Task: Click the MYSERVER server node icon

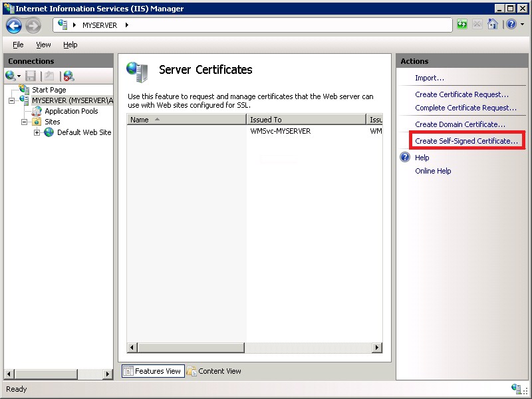Action: [24, 100]
